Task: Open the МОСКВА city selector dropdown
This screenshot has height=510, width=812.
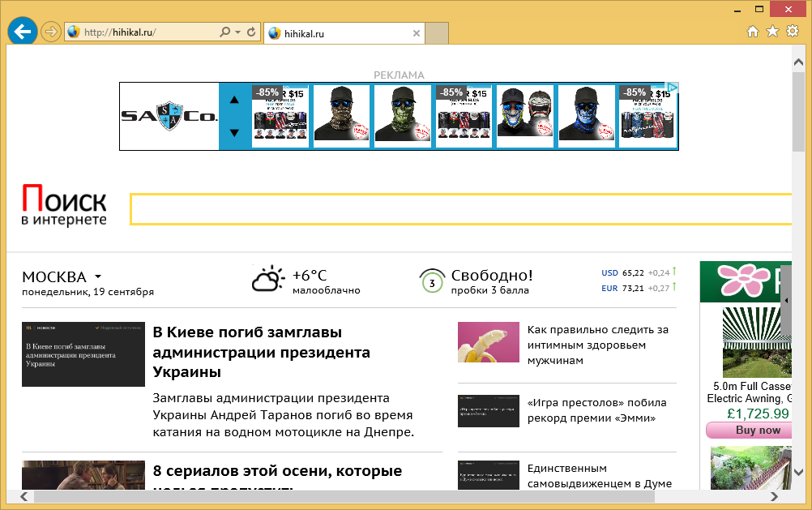Action: 97,277
